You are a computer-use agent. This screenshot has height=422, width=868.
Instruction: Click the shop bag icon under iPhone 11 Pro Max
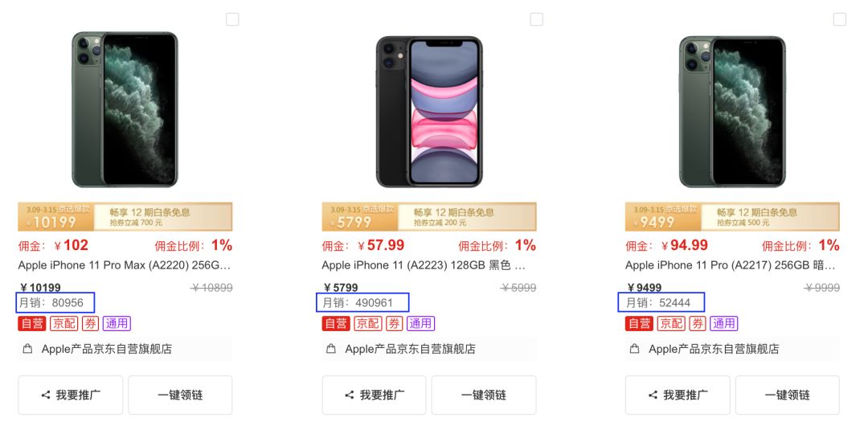pos(27,349)
